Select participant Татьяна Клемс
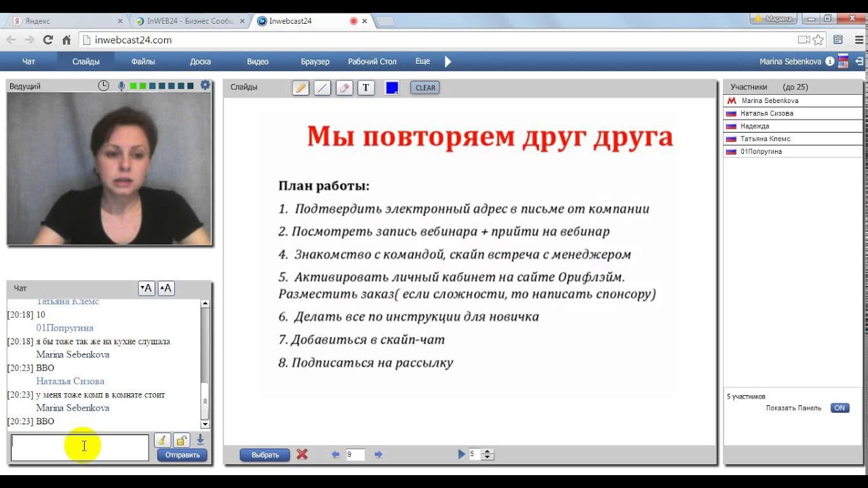 (793, 139)
